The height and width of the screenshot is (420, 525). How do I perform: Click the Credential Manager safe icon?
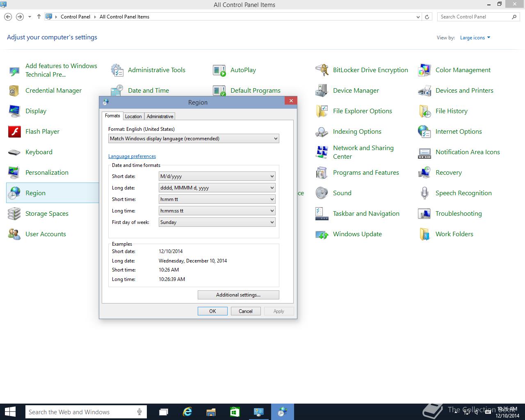pos(14,91)
